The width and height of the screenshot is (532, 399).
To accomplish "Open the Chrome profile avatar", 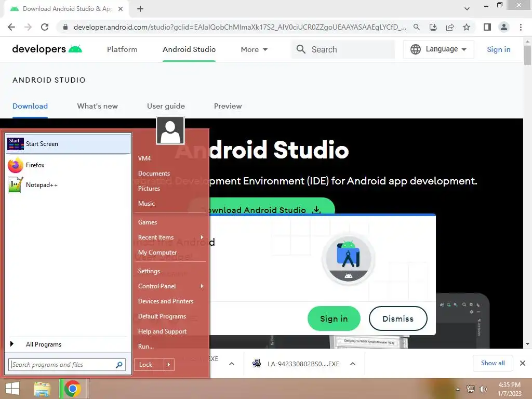I will [x=504, y=27].
